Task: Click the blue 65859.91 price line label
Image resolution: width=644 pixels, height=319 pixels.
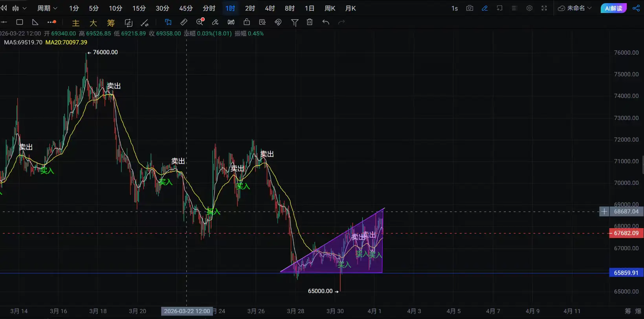Action: (x=626, y=273)
